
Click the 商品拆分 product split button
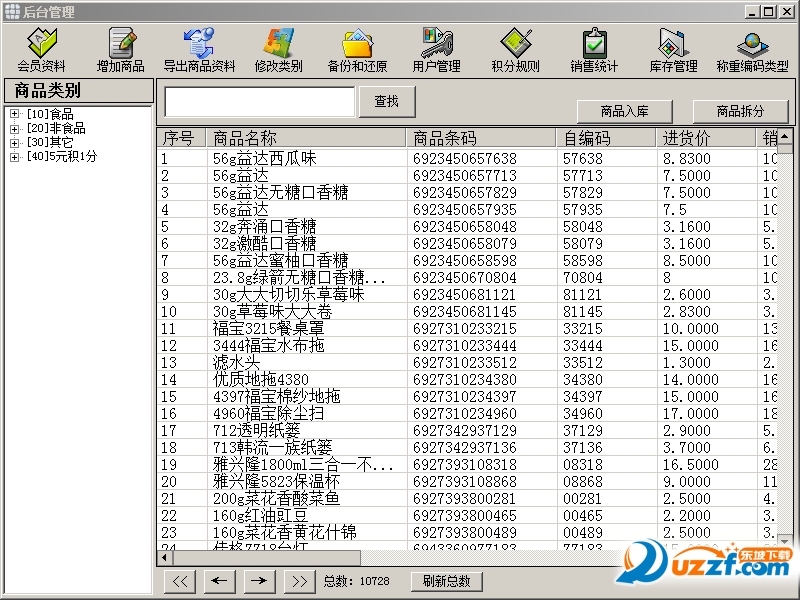[740, 111]
